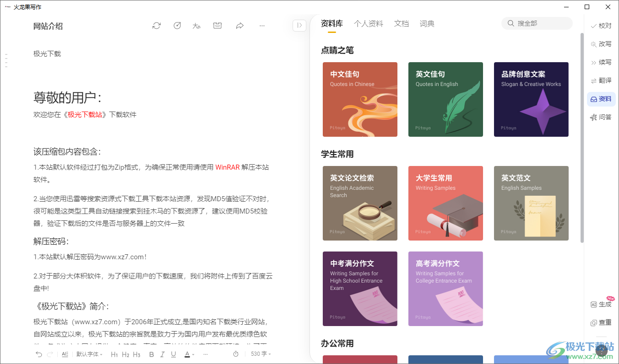This screenshot has width=619, height=364.
Task: Click the 网站介绍 document title
Action: 48,26
